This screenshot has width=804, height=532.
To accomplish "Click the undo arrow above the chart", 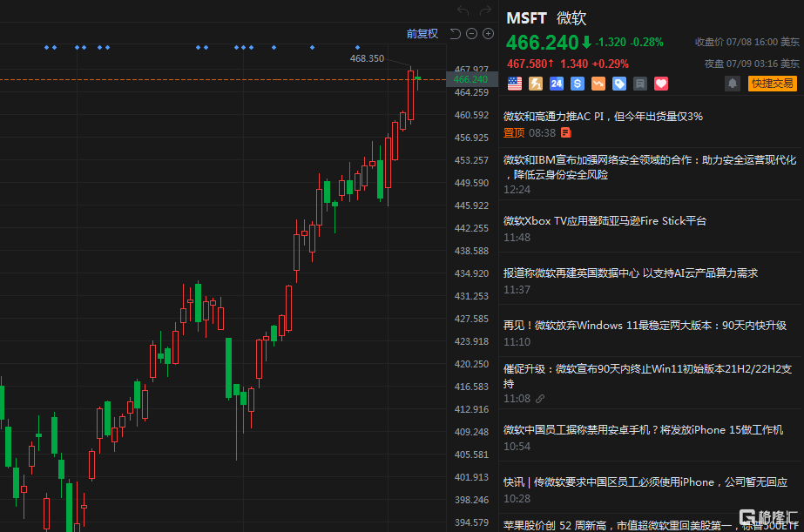I will pyautogui.click(x=463, y=10).
